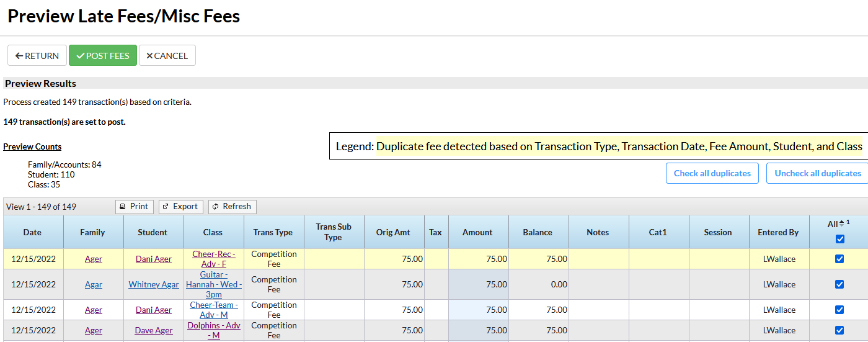Uncheck the Cheer-Team row checkbox
The height and width of the screenshot is (342, 868).
pyautogui.click(x=839, y=310)
